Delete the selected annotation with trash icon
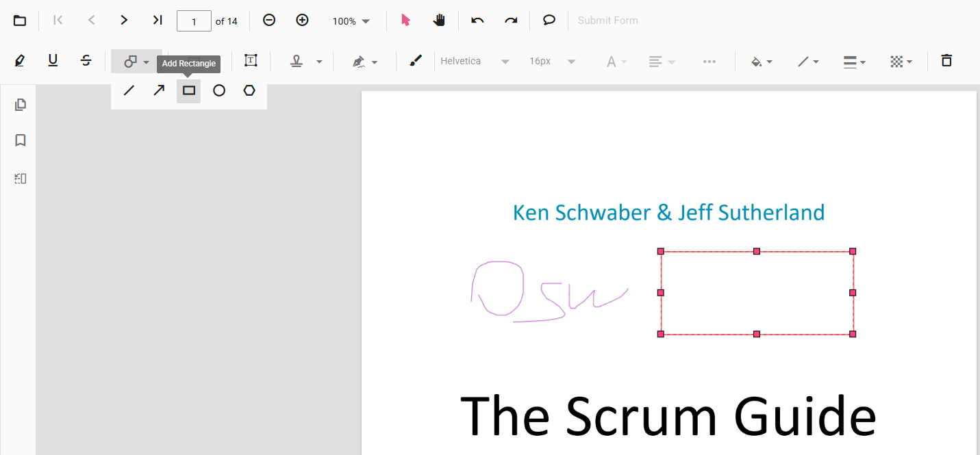The image size is (980, 455). pyautogui.click(x=946, y=61)
